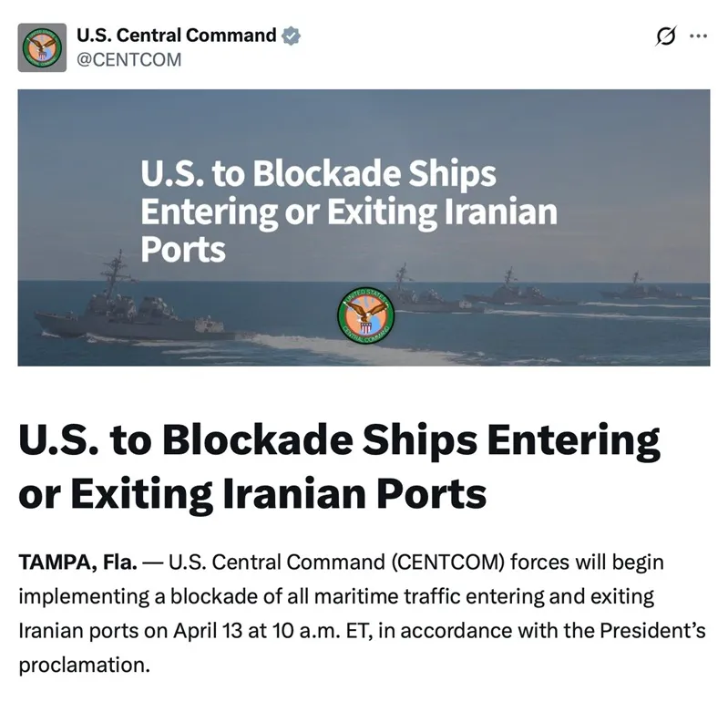Open the "U.S. Central Command" display name
Image resolution: width=728 pixels, height=702 pixels.
177,36
